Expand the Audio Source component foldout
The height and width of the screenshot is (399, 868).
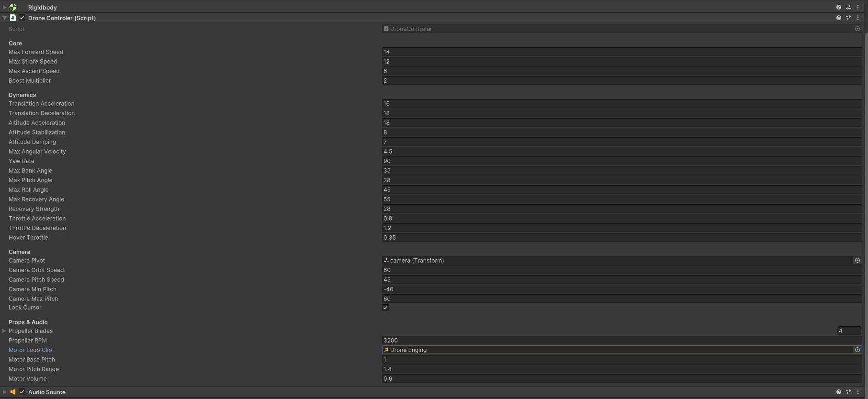coord(4,392)
